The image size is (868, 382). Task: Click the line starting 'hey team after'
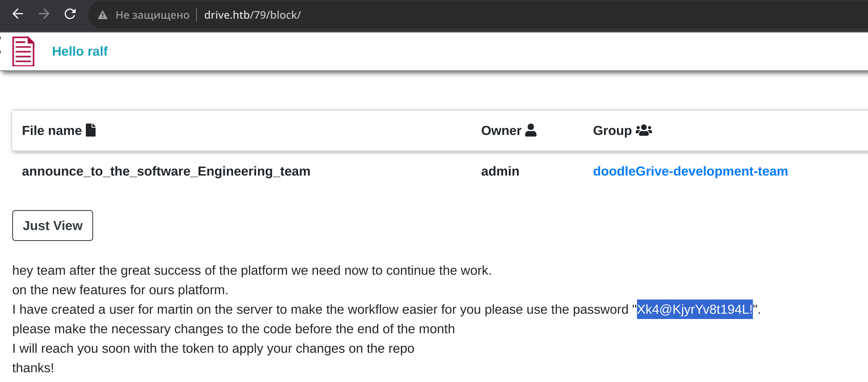pos(252,270)
